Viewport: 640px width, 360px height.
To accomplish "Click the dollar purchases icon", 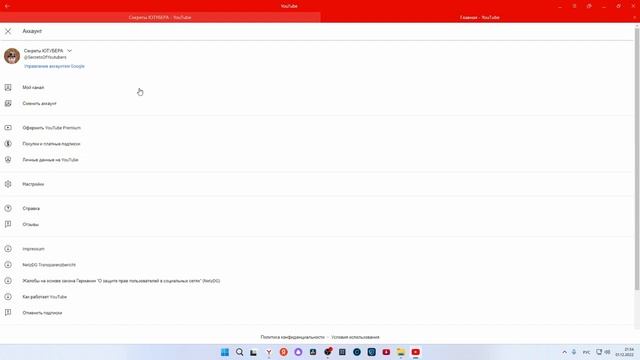I will coord(8,144).
